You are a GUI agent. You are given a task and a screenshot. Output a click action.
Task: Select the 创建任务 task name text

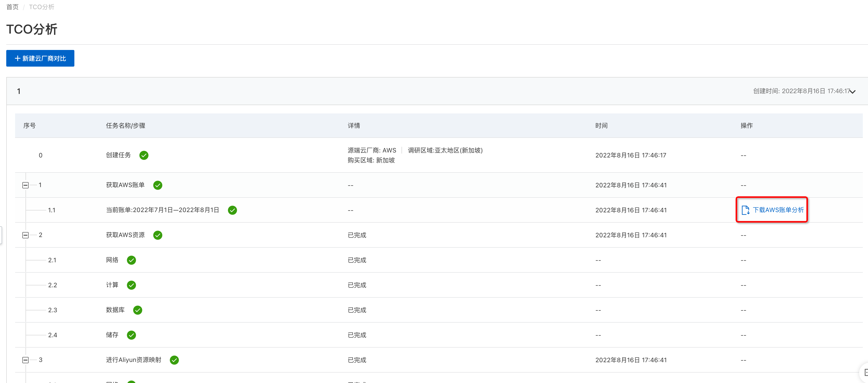pyautogui.click(x=118, y=155)
